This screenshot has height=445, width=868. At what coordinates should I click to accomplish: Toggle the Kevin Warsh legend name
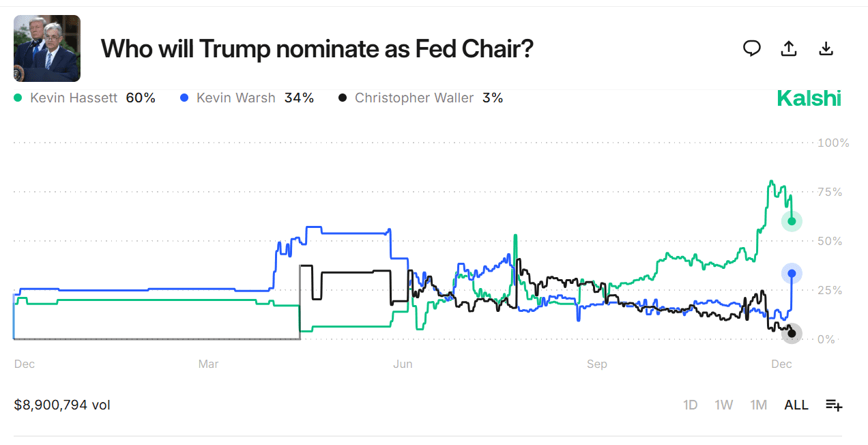tap(235, 98)
